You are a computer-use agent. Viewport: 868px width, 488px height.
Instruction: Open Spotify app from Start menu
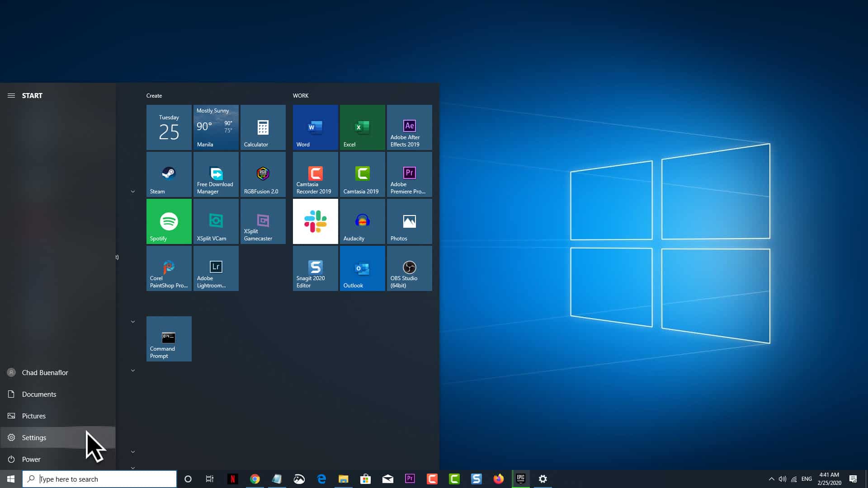tap(168, 221)
